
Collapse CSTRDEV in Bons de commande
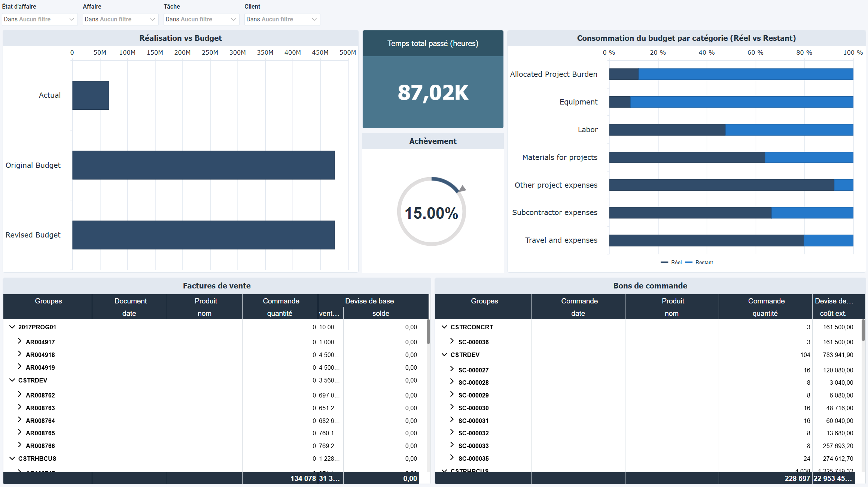coord(444,354)
